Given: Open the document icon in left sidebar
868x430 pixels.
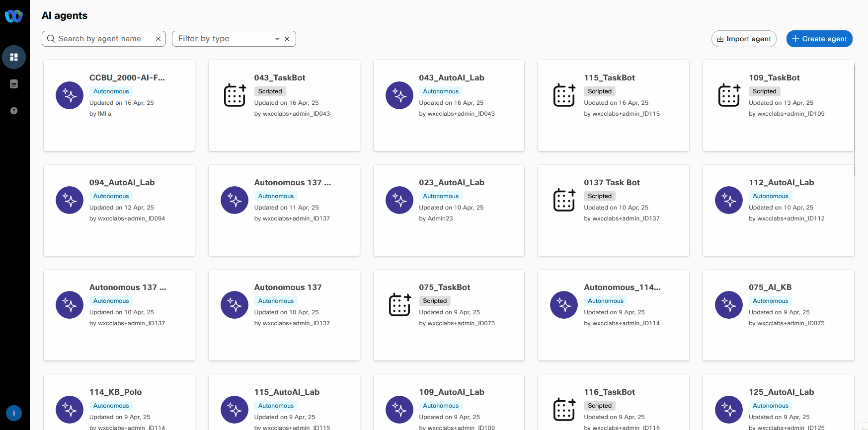Looking at the screenshot, I should (14, 84).
